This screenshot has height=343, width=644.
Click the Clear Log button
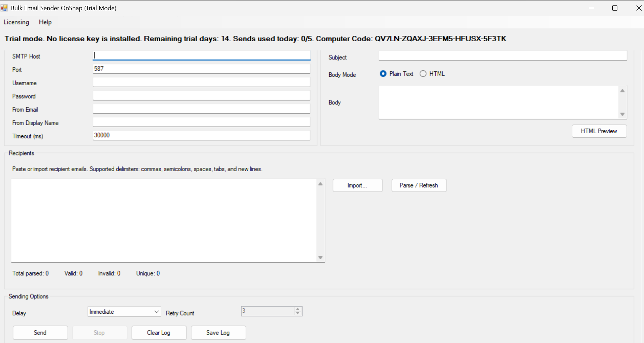pyautogui.click(x=159, y=332)
